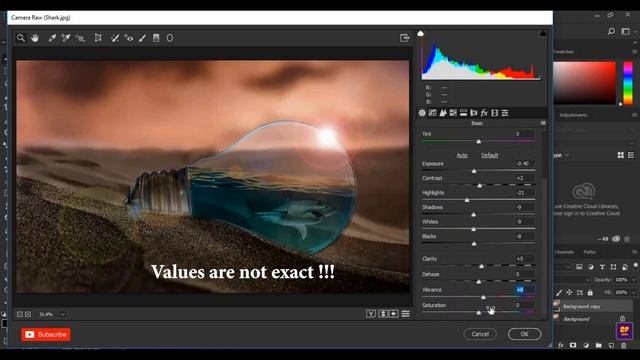Toggle prevent artboard nesting lock icon

(x=580, y=292)
